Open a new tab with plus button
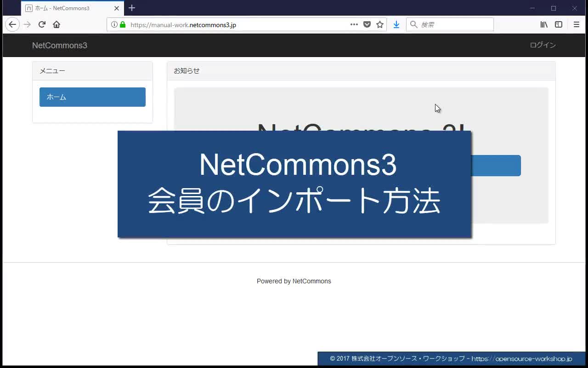The width and height of the screenshot is (588, 368). click(x=132, y=8)
